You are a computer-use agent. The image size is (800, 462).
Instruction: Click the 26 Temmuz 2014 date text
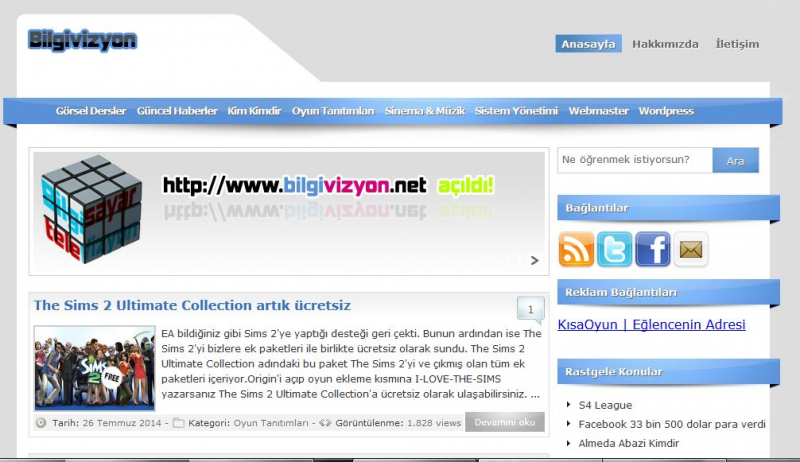pos(122,423)
